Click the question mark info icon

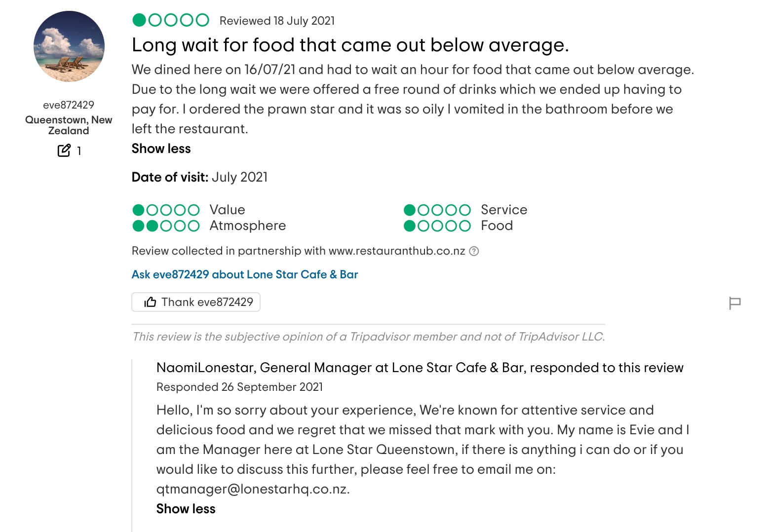[474, 251]
